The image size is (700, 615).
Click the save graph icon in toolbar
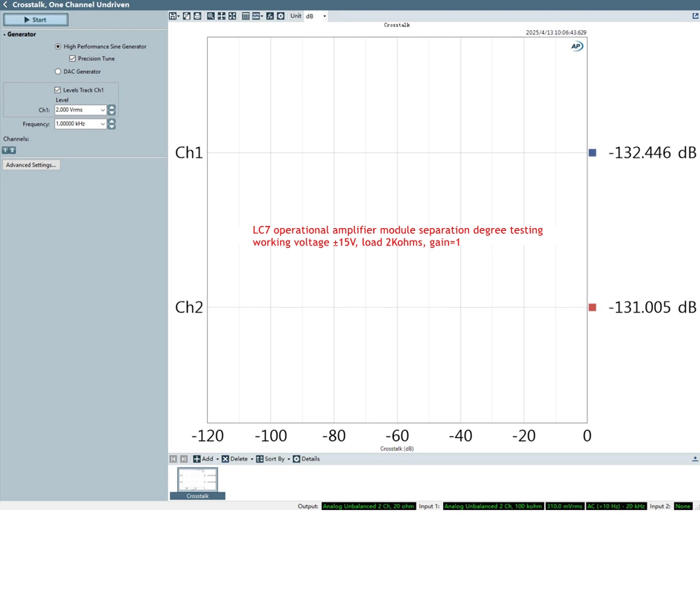point(174,15)
